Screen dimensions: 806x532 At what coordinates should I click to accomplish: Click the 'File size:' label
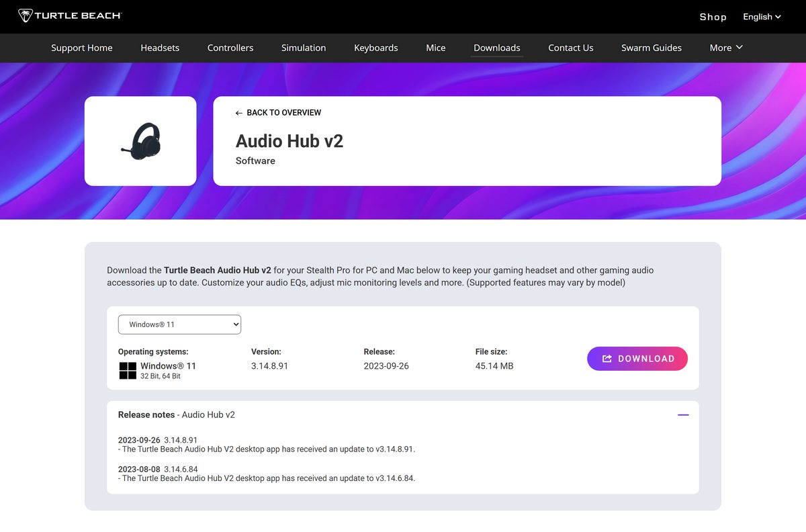492,351
